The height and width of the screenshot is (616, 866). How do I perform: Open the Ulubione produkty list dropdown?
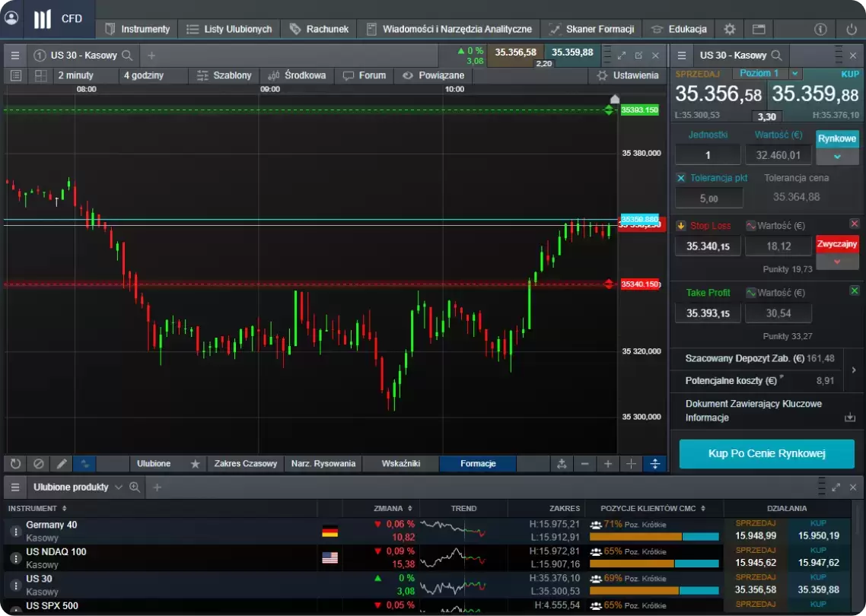[118, 487]
